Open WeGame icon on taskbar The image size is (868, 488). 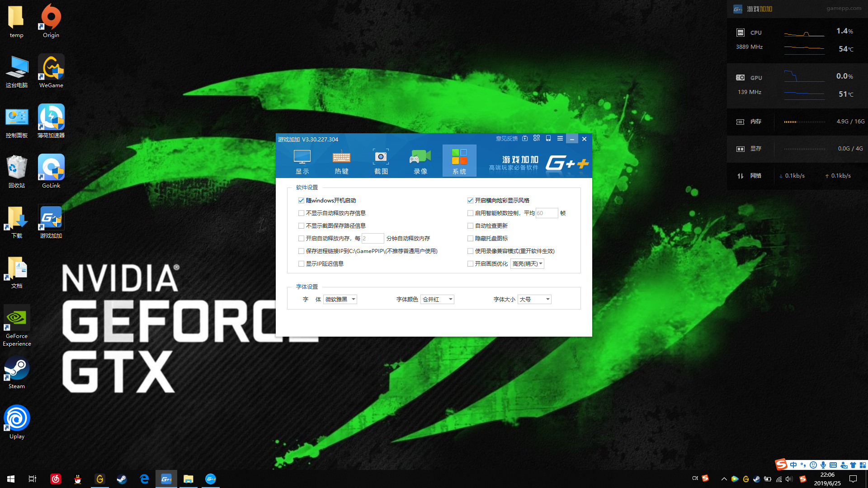tap(100, 479)
